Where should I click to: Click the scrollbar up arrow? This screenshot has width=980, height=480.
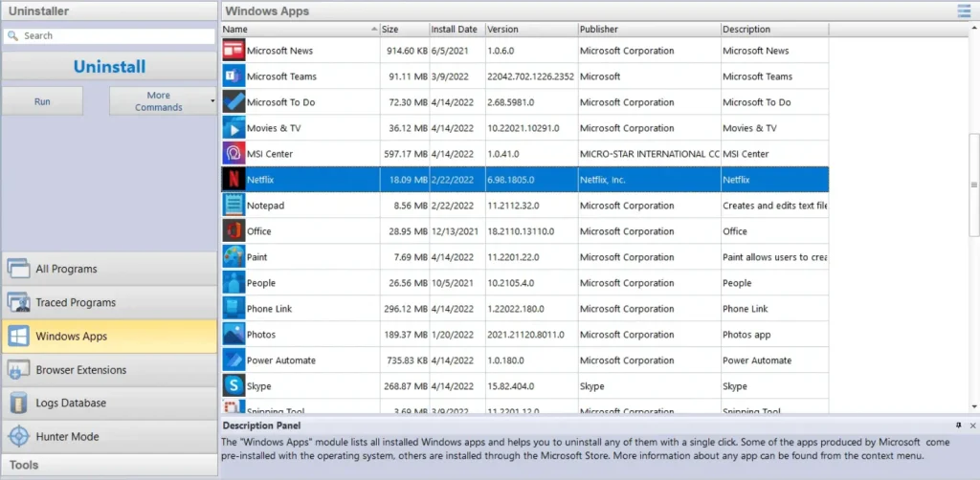[x=973, y=29]
